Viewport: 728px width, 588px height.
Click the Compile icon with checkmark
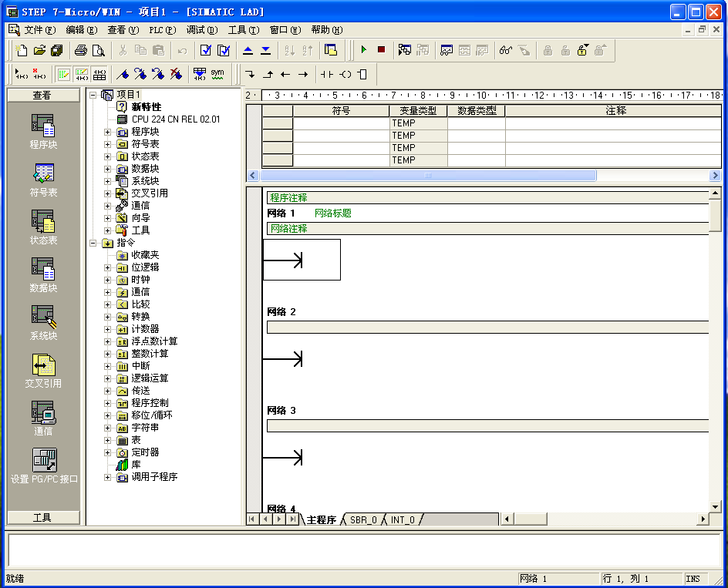point(206,50)
